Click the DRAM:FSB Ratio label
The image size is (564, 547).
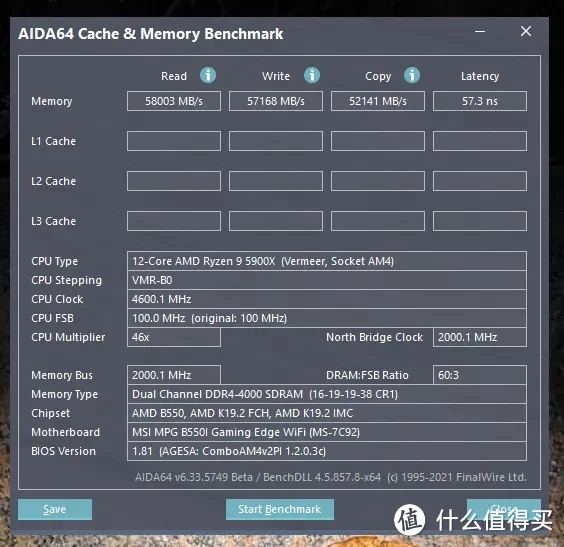(x=367, y=375)
